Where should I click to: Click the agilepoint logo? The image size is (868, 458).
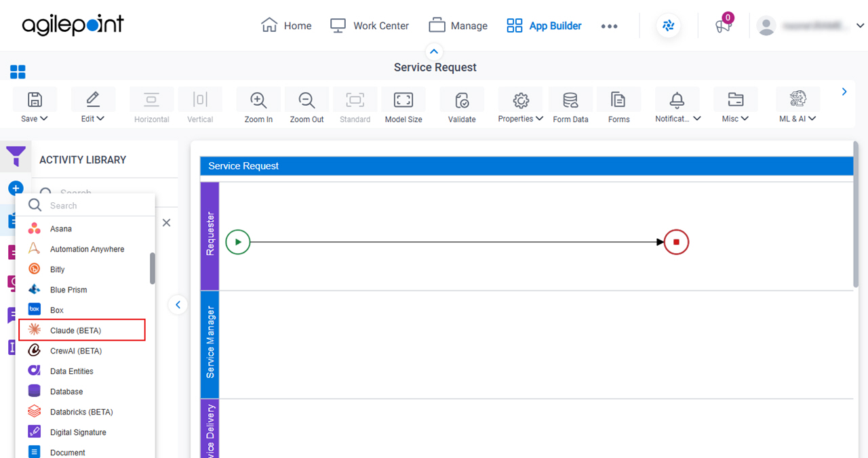(73, 26)
